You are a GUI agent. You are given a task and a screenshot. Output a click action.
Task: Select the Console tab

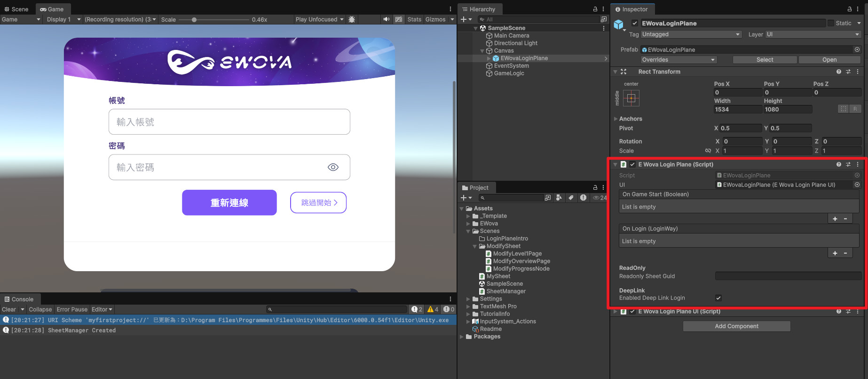[19, 299]
